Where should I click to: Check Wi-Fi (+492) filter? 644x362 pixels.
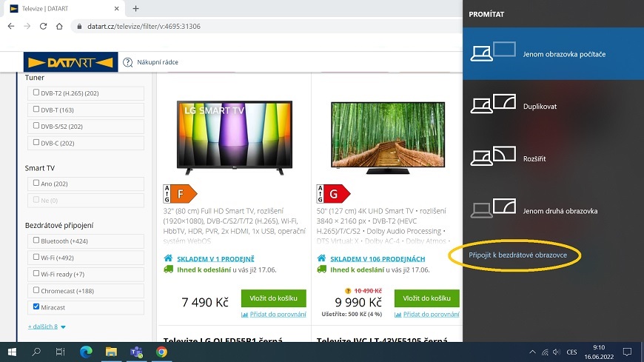click(x=36, y=257)
